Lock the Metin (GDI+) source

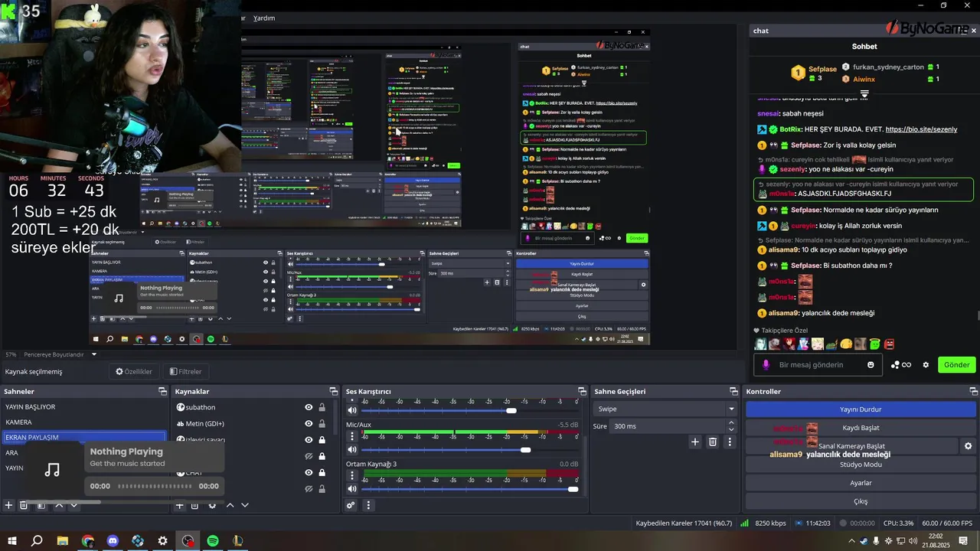pos(322,423)
